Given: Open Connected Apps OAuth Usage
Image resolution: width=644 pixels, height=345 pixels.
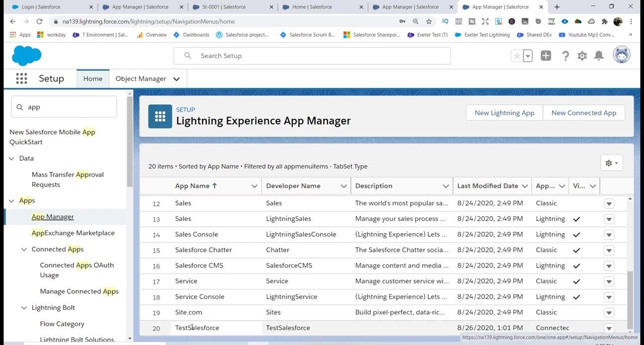Looking at the screenshot, I should pyautogui.click(x=77, y=270).
